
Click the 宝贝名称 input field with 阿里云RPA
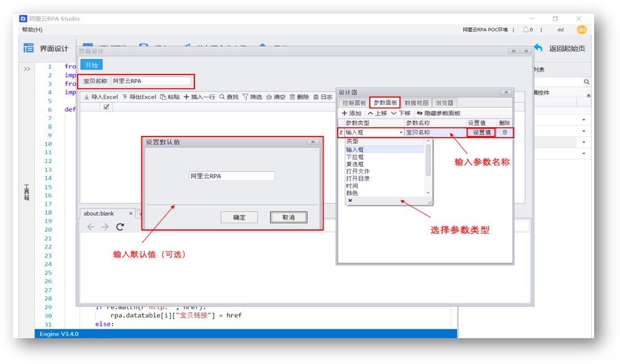(151, 81)
